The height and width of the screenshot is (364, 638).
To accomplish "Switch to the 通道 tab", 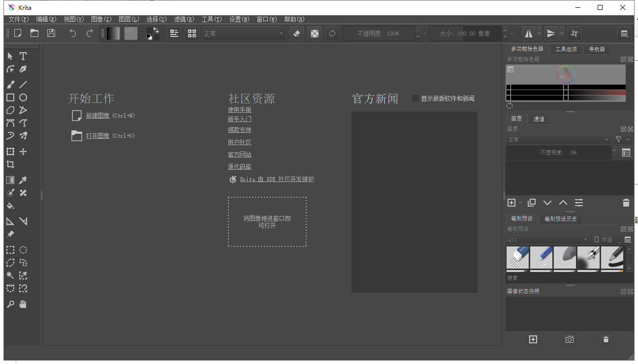I will coord(539,119).
